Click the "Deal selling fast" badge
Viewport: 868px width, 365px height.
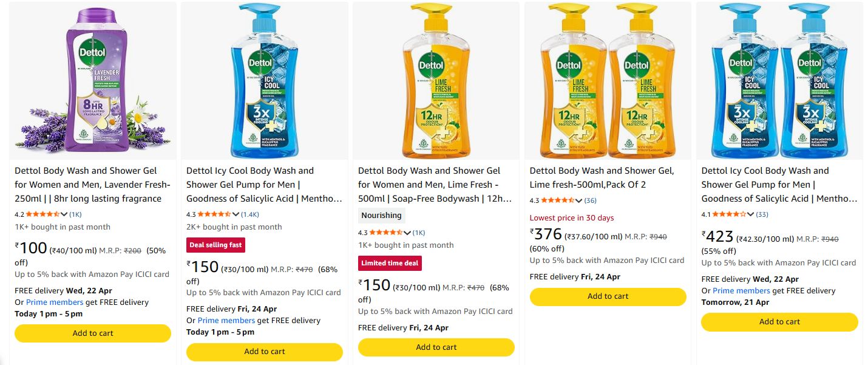coord(215,245)
